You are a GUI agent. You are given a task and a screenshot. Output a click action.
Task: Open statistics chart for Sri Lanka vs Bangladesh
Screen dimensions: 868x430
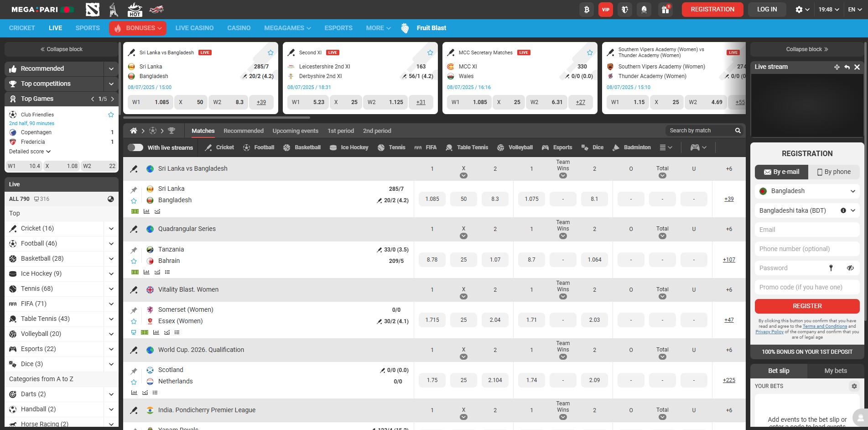point(146,211)
